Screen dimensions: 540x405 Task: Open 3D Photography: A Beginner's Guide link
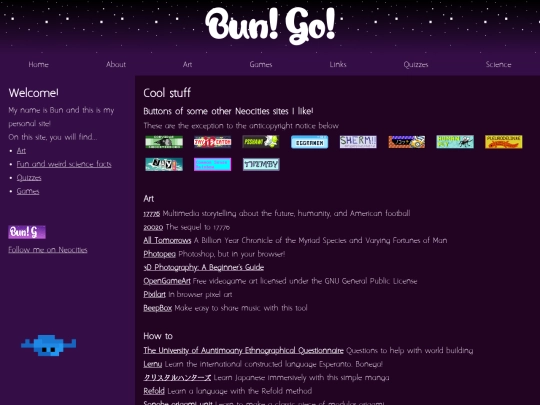(204, 268)
